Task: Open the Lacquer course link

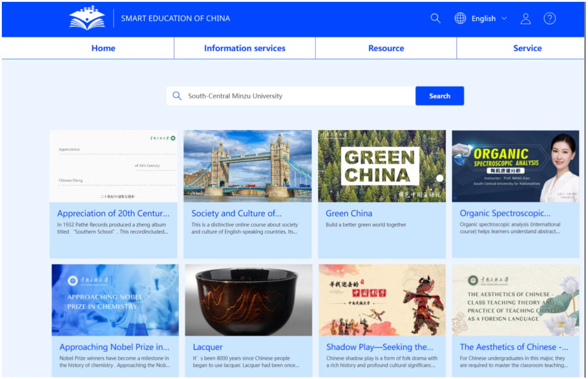Action: coord(208,347)
